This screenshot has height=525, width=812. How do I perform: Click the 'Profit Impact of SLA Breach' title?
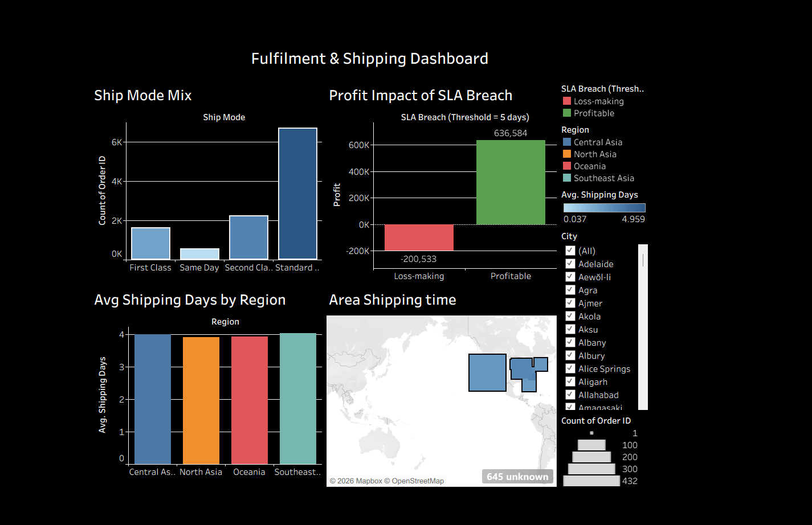tap(421, 95)
